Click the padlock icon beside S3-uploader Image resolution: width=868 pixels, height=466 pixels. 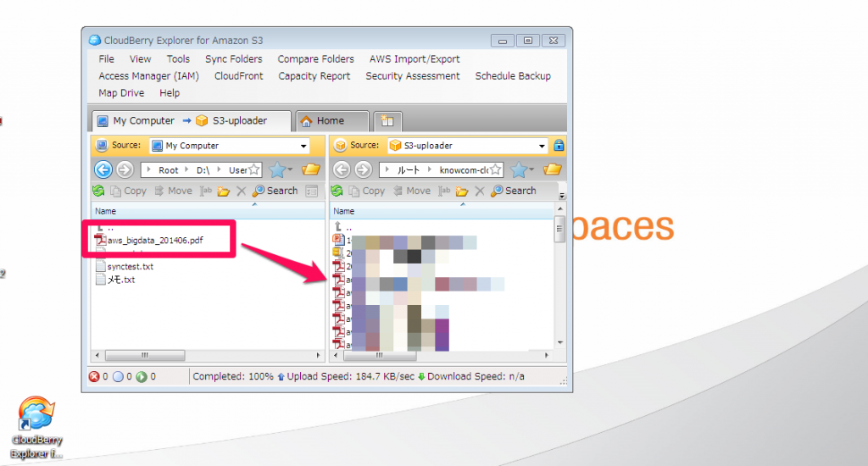(559, 146)
